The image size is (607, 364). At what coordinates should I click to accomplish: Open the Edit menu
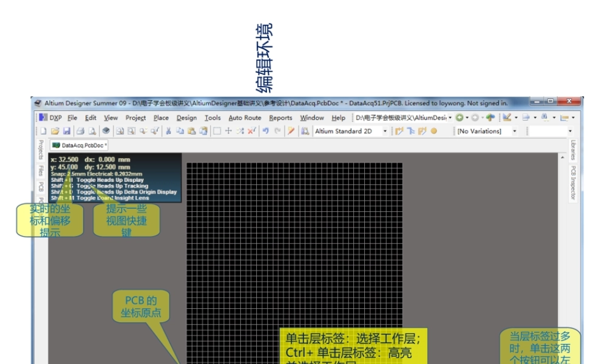point(90,118)
